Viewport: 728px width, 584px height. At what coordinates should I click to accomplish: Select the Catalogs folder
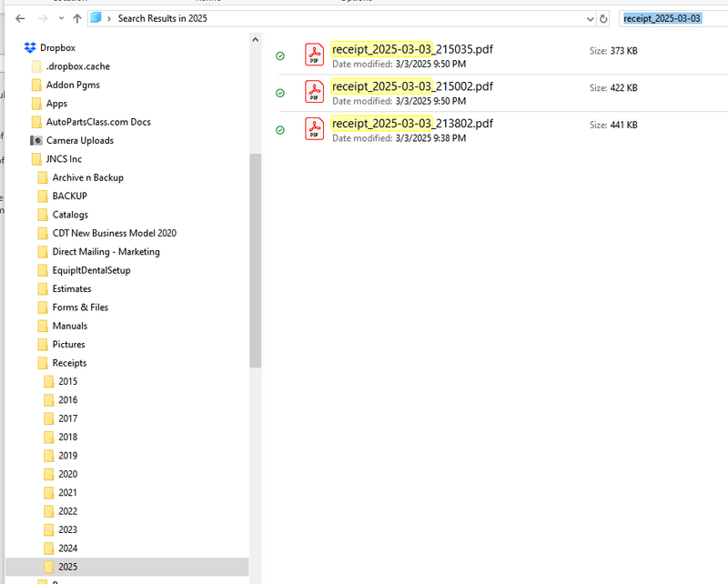tap(70, 215)
